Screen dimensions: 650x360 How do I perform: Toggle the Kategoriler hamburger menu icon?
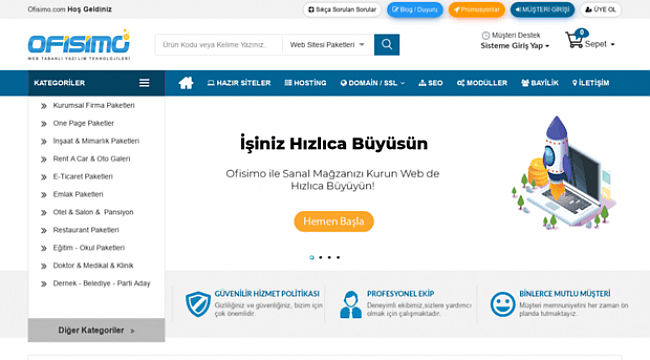(144, 83)
